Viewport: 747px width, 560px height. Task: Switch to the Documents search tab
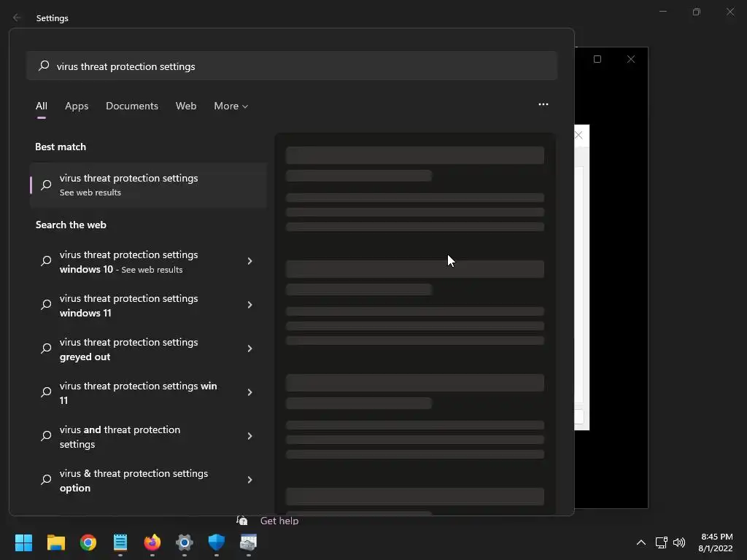(x=132, y=106)
